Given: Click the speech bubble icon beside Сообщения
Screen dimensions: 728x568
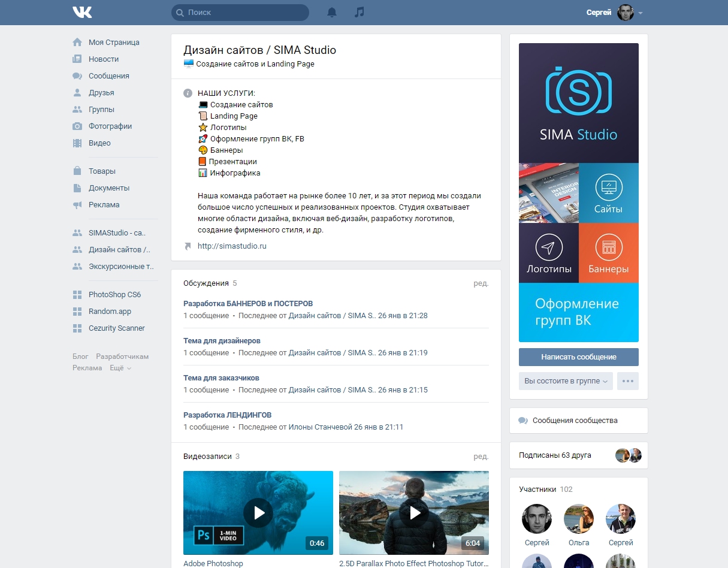Looking at the screenshot, I should point(77,76).
